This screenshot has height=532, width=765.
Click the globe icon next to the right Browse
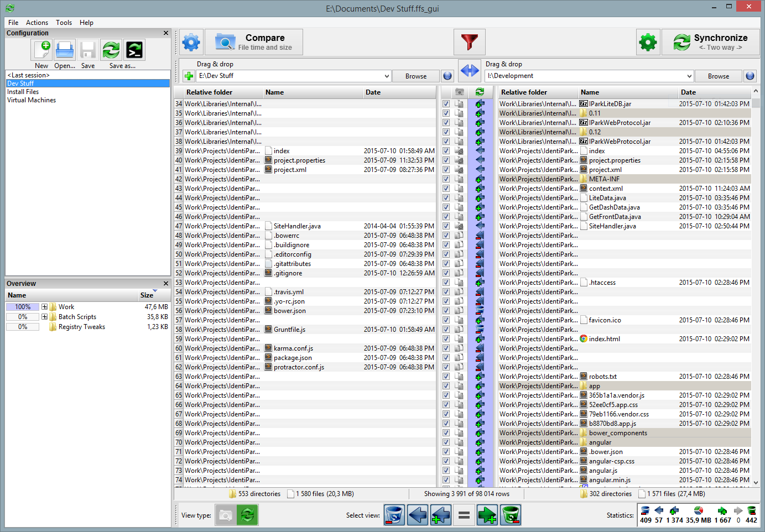[750, 76]
